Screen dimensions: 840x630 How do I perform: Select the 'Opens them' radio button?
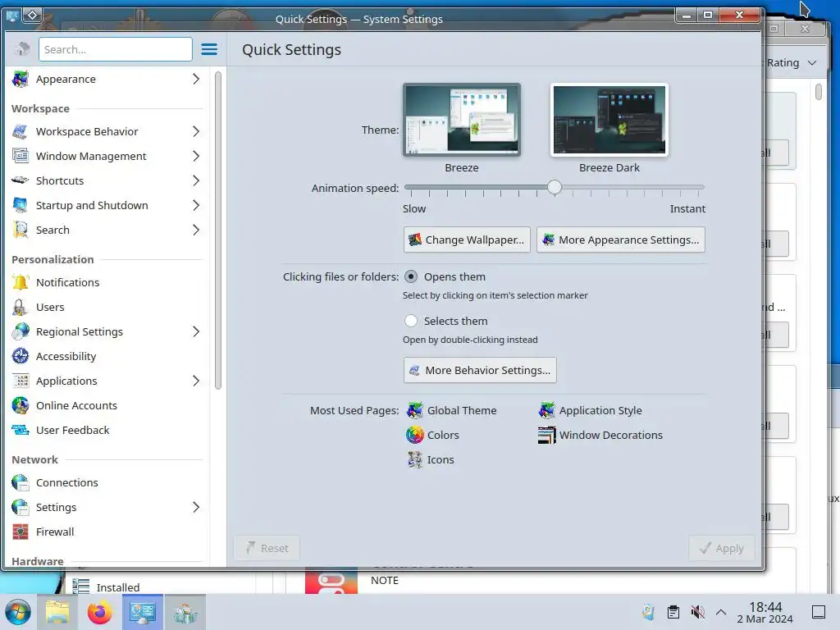pos(411,276)
